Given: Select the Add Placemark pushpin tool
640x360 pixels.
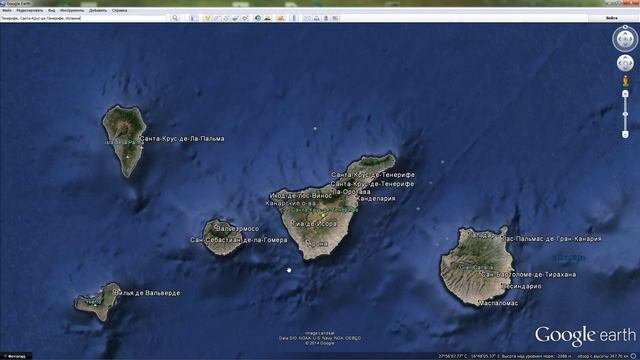Looking at the screenshot, I should tap(207, 18).
